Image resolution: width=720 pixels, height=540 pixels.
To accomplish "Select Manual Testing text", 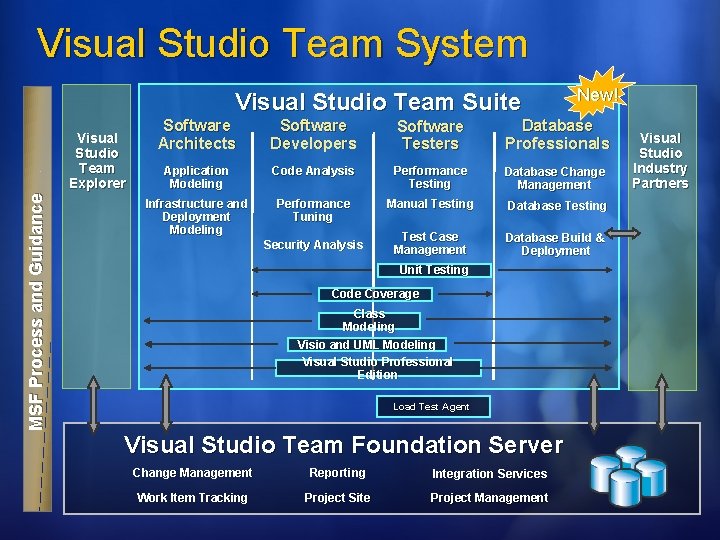I will pyautogui.click(x=430, y=204).
